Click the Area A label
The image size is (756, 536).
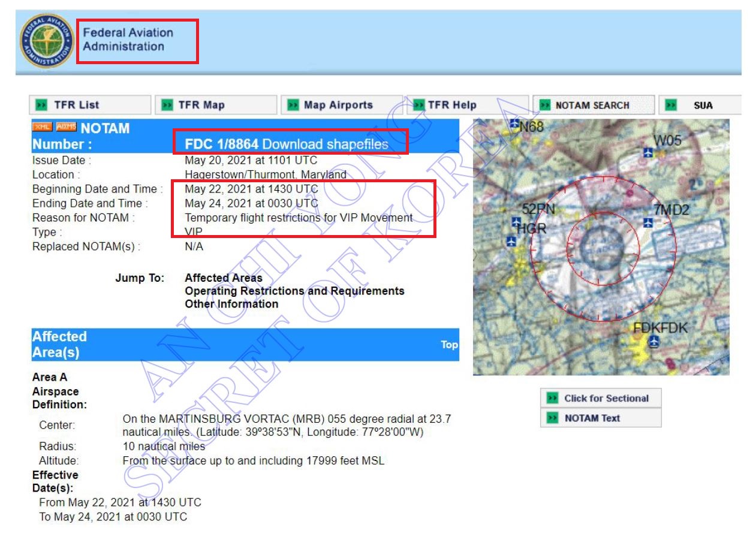(x=49, y=377)
